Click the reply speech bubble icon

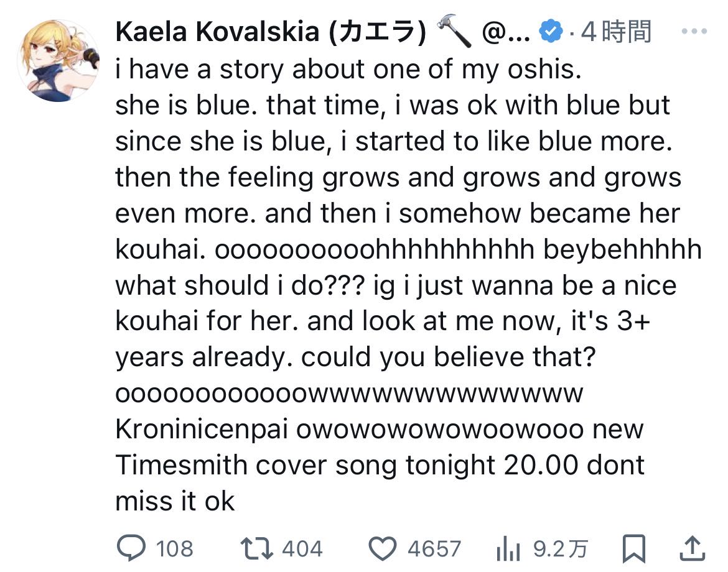130,548
